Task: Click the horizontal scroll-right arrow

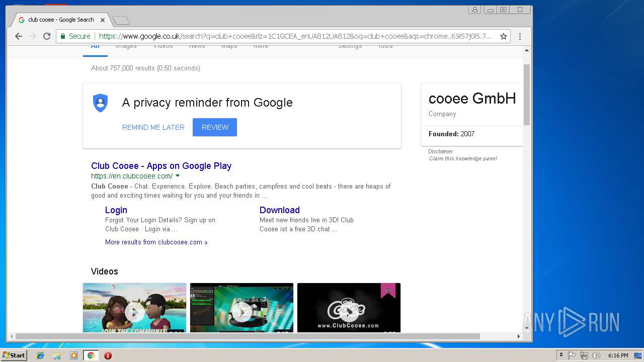Action: pyautogui.click(x=519, y=336)
